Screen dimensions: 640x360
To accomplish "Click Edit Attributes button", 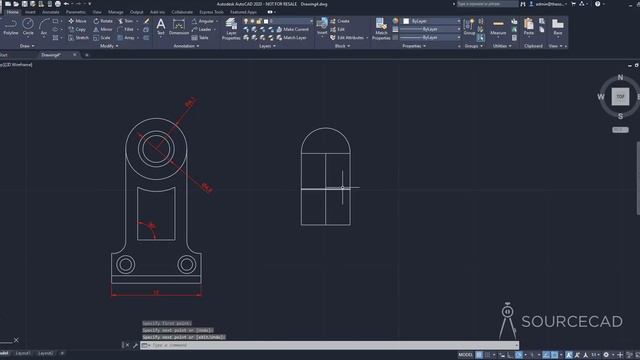I will pos(347,38).
